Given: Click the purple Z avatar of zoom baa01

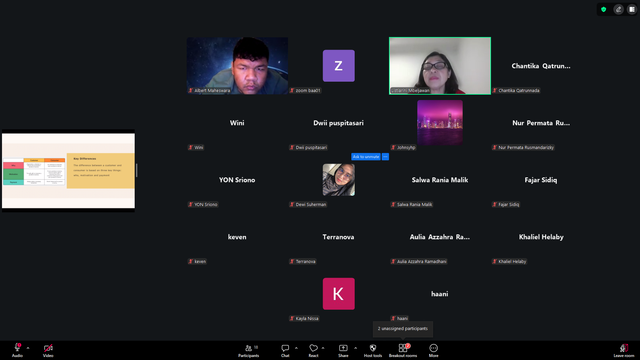Looking at the screenshot, I should (x=339, y=66).
